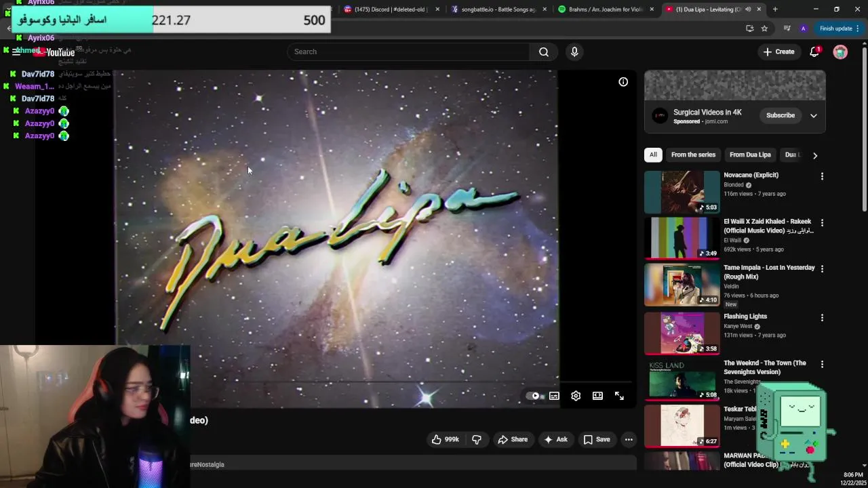This screenshot has height=488, width=868.
Task: Mute the Dua Lipa tab audio icon
Action: (748, 9)
